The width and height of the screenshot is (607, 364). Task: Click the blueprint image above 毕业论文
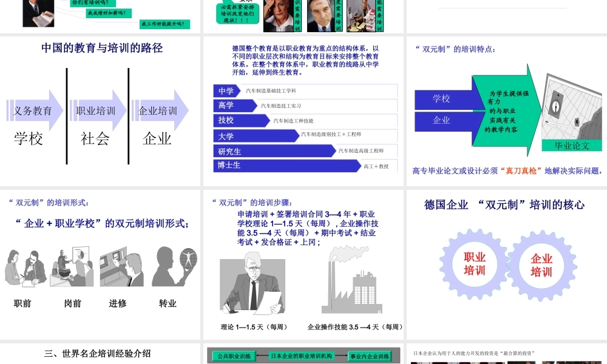572,106
